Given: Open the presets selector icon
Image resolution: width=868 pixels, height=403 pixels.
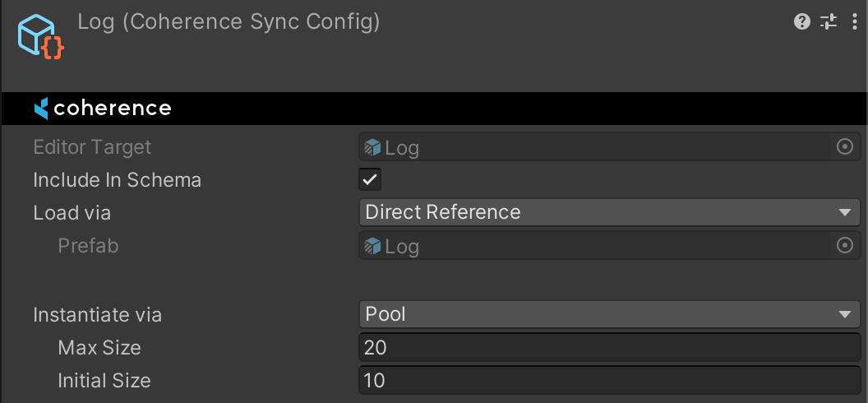Looking at the screenshot, I should pos(829,22).
